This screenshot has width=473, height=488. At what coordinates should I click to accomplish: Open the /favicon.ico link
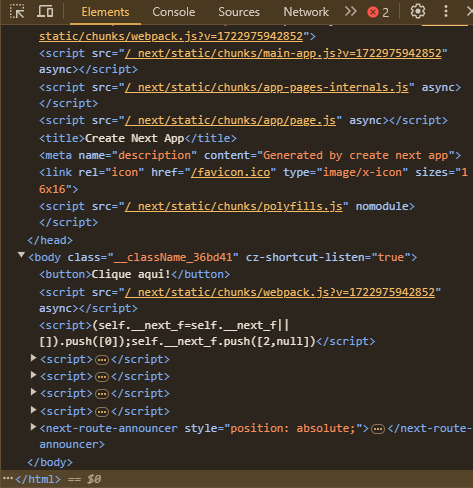pos(230,172)
